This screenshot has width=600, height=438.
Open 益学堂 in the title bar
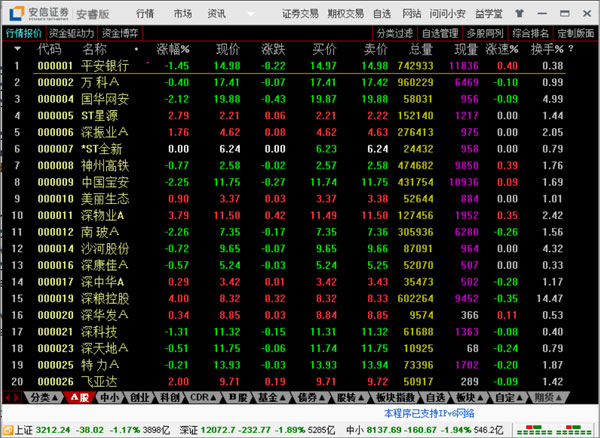(x=489, y=14)
